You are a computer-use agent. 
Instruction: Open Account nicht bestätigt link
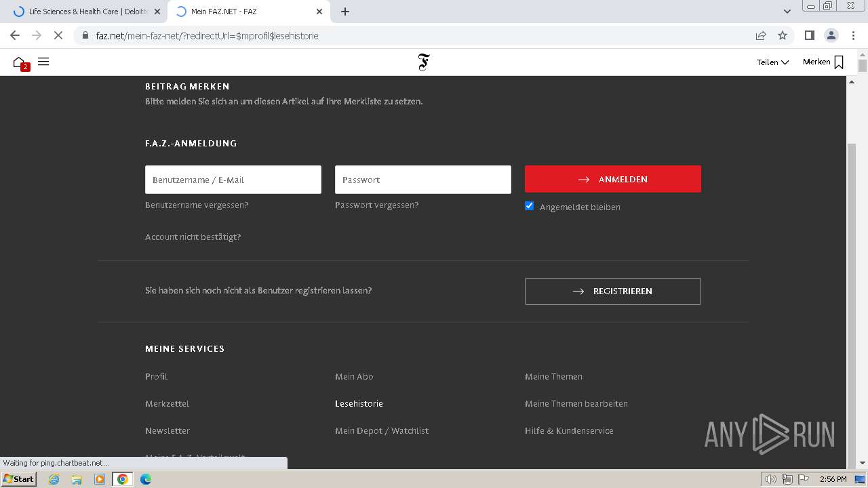click(x=193, y=237)
